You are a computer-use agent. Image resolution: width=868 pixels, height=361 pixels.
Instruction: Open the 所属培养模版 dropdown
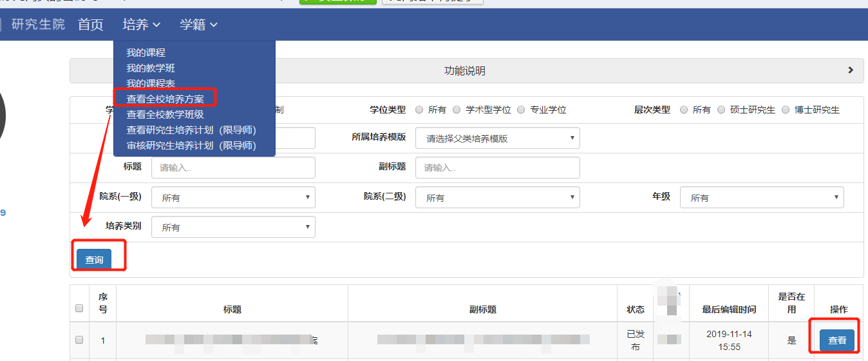497,138
